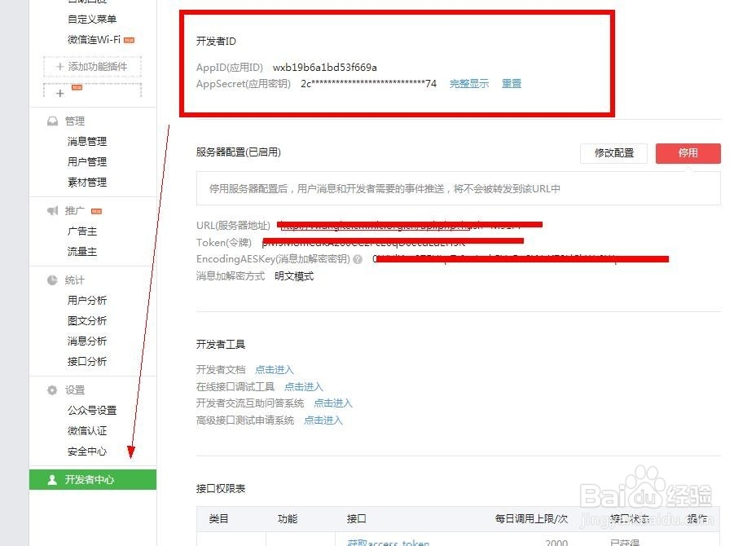Open 开发者交流互助问答系统 点击进入 link
Screen dimensions: 756x546
[x=332, y=403]
